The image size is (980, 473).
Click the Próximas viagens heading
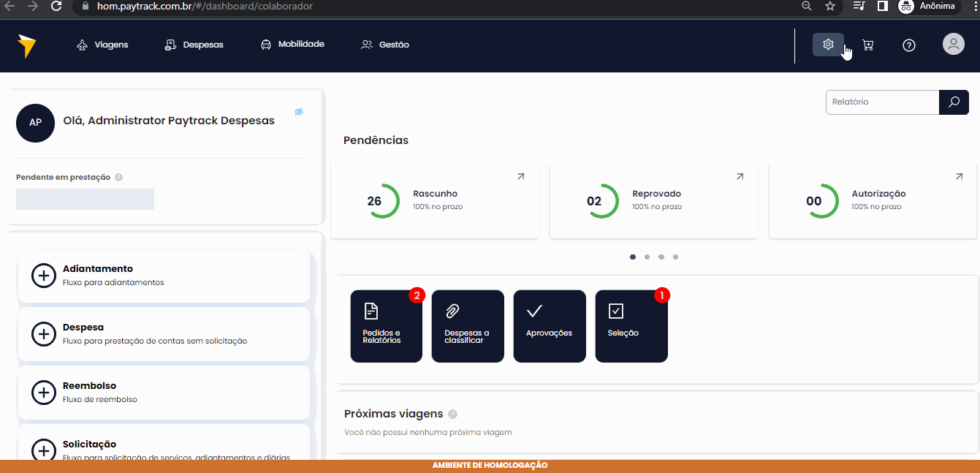pyautogui.click(x=393, y=414)
